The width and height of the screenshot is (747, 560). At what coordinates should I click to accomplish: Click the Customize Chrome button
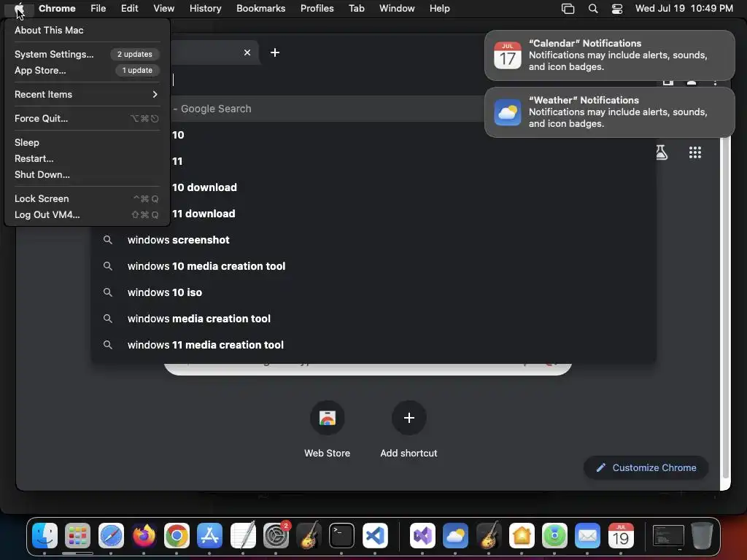(646, 467)
